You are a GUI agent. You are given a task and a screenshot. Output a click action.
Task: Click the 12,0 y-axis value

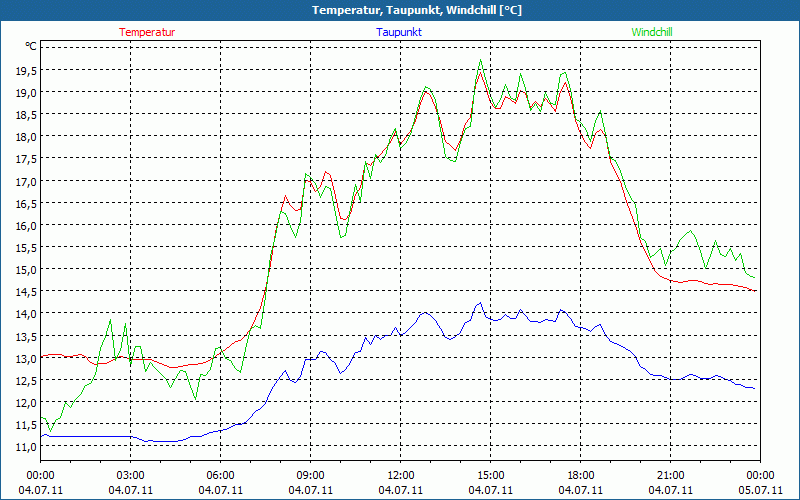pos(26,403)
